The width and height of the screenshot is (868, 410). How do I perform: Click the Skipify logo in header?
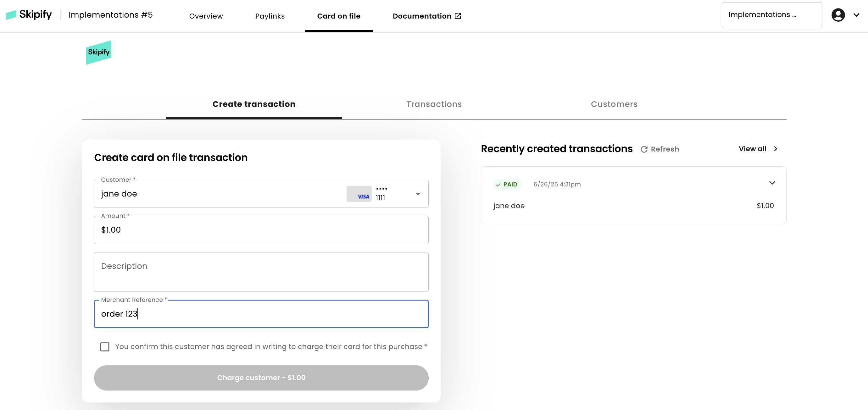pyautogui.click(x=29, y=15)
